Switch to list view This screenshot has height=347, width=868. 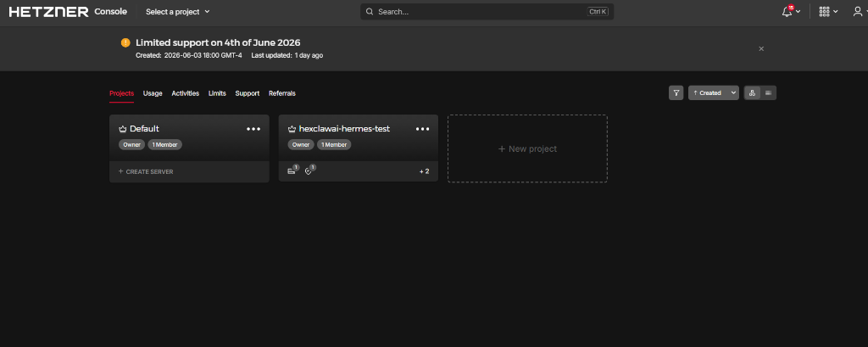768,93
